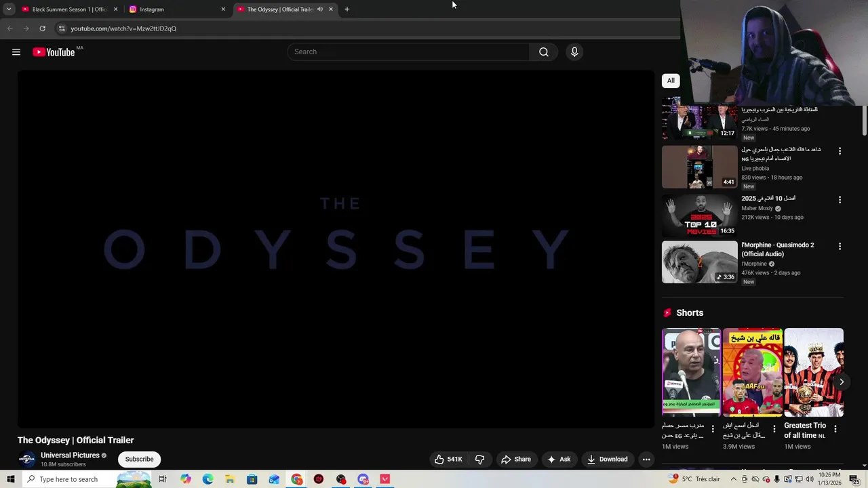The height and width of the screenshot is (488, 868).
Task: Mute the Odyssey tab via speaker icon
Action: (x=319, y=9)
